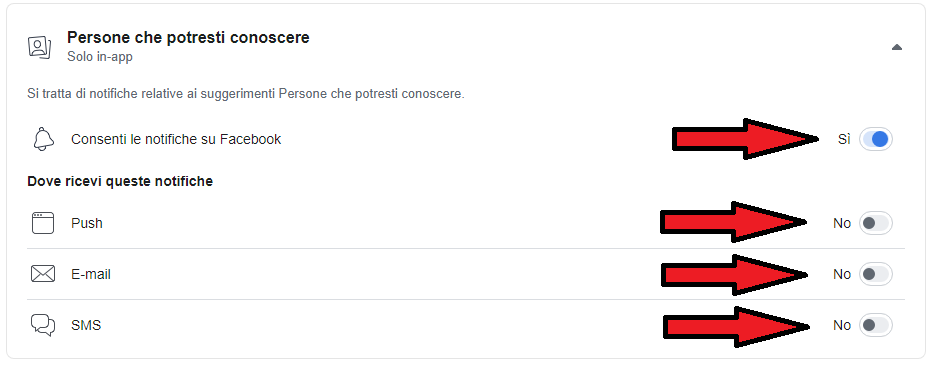This screenshot has width=934, height=368.
Task: Collapse the Persone che potresti conoscere section
Action: pyautogui.click(x=896, y=47)
